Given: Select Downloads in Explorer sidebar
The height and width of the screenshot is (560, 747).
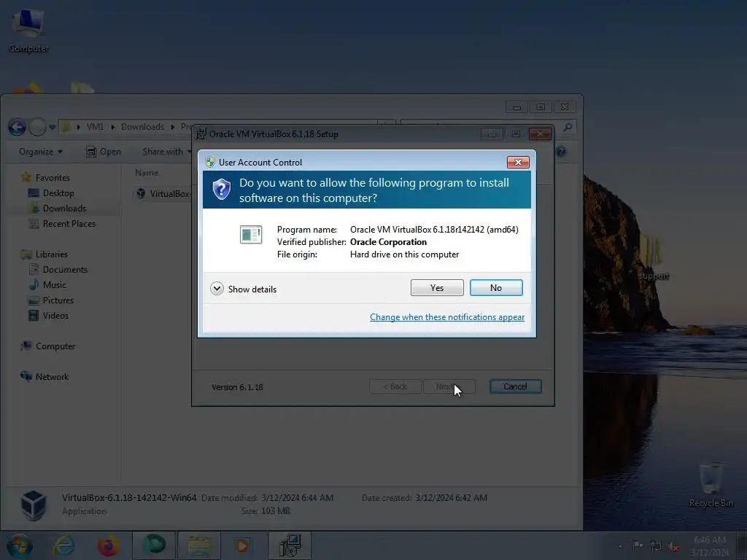Looking at the screenshot, I should [x=64, y=208].
